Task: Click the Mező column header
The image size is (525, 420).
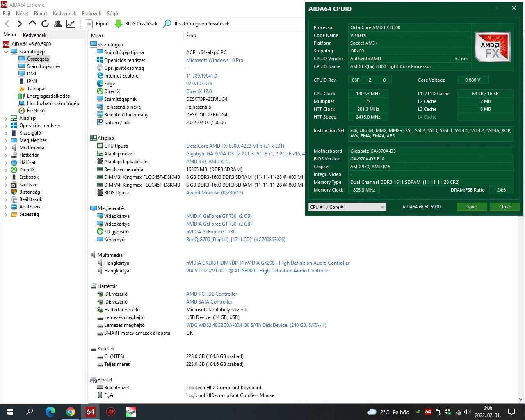Action: pyautogui.click(x=137, y=36)
